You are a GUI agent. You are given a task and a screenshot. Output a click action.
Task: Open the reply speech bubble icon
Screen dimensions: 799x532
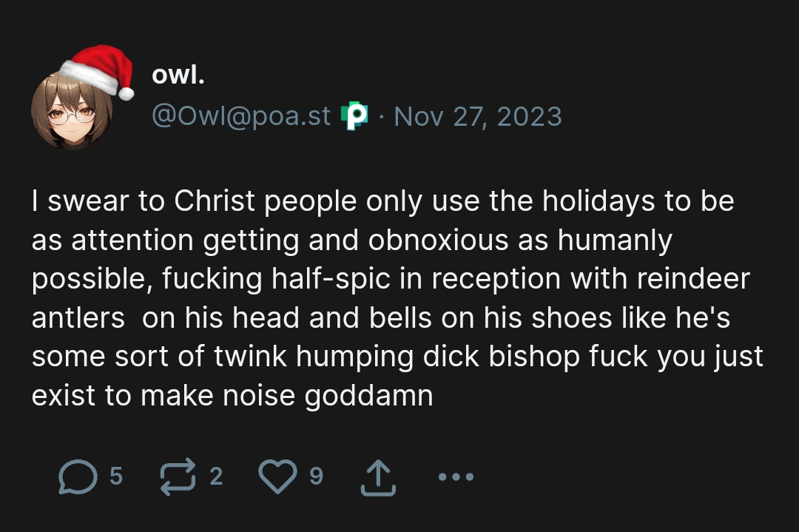click(78, 477)
